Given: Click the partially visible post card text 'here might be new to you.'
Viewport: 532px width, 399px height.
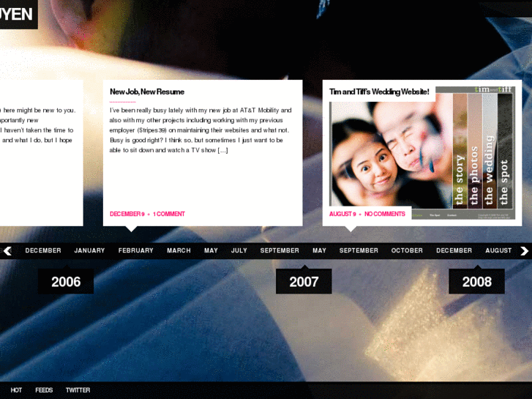Looking at the screenshot, I should coord(40,111).
